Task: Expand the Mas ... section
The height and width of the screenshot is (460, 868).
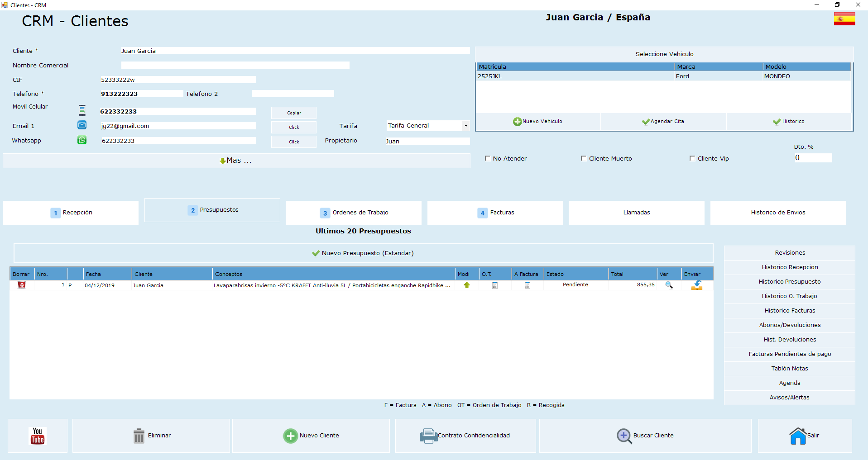Action: pyautogui.click(x=236, y=161)
